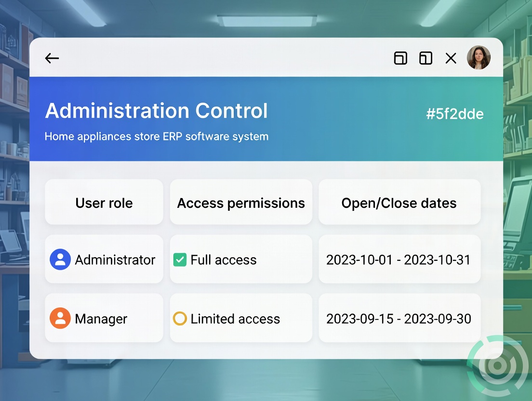The height and width of the screenshot is (401, 532).
Task: Click the blue Administrator user icon
Action: (x=60, y=260)
